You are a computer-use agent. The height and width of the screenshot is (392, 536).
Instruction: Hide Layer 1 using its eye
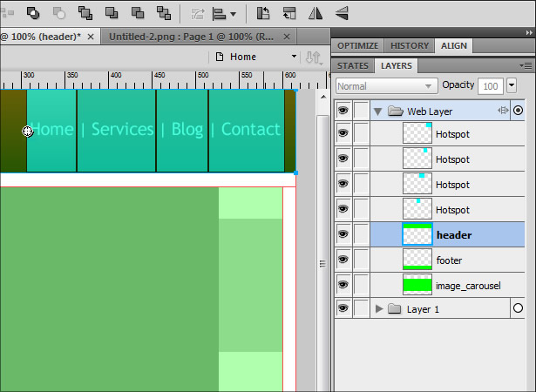[x=343, y=308]
